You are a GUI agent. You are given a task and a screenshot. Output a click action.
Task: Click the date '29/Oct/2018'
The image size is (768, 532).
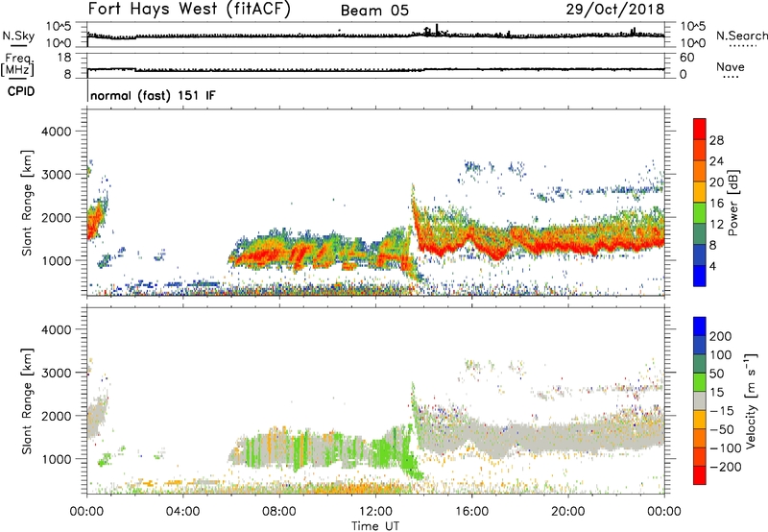(615, 10)
